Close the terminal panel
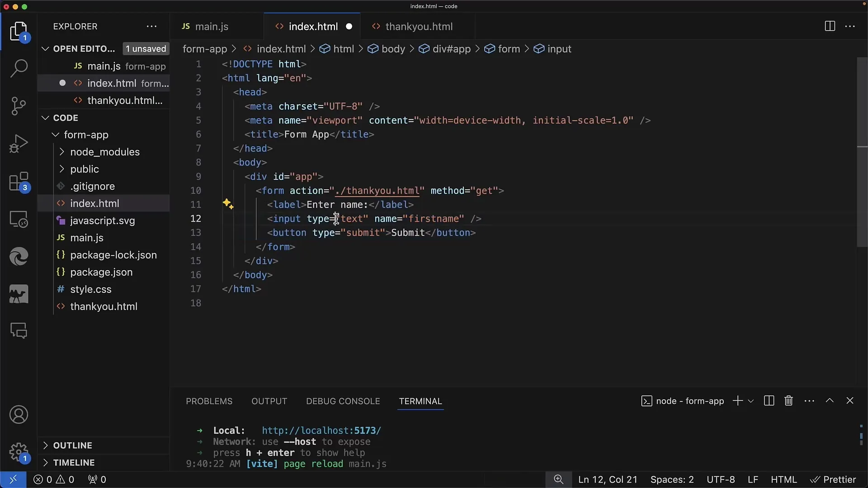 coord(850,401)
